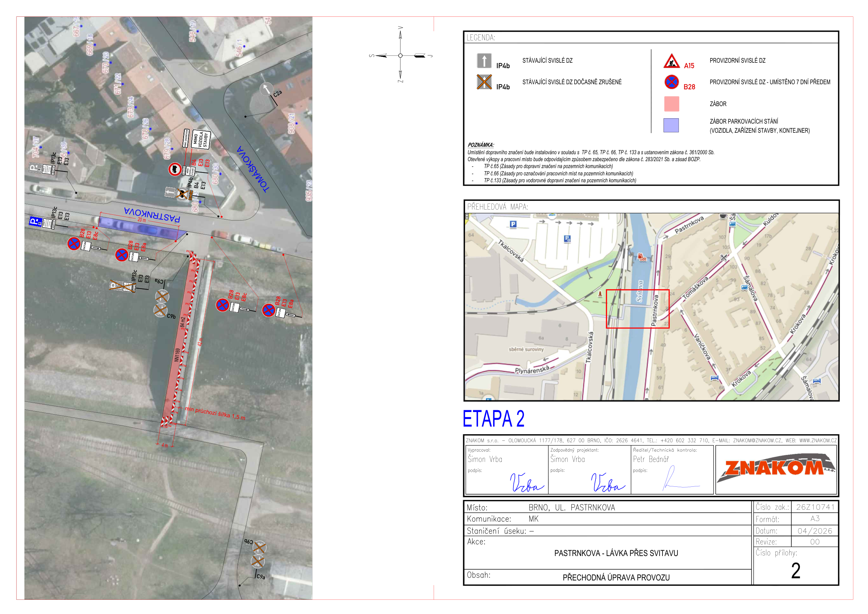Click the pink ZÁBOR colour swatch in legend
Viewport: 868px width, 614px height.
click(x=672, y=104)
